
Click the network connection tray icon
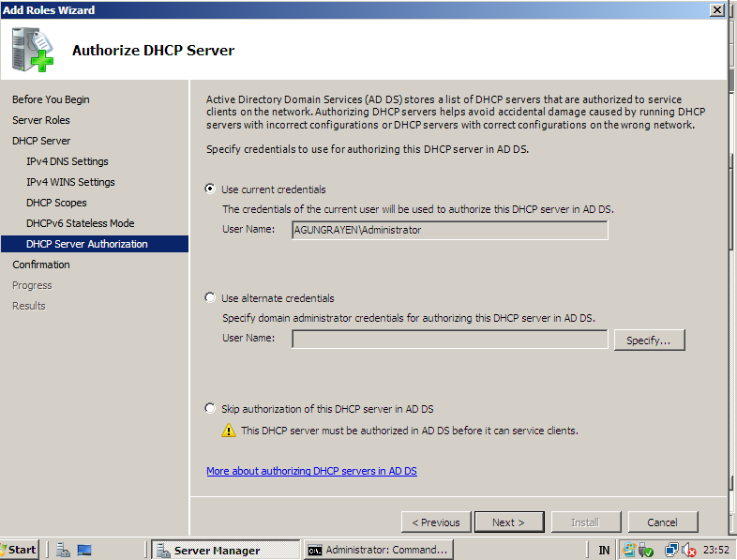pyautogui.click(x=671, y=550)
